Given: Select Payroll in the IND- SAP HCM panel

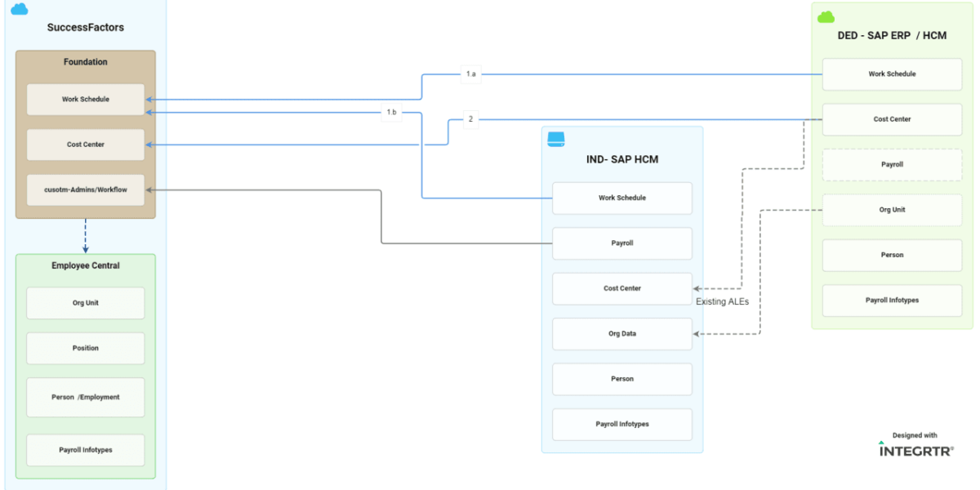Looking at the screenshot, I should 622,243.
